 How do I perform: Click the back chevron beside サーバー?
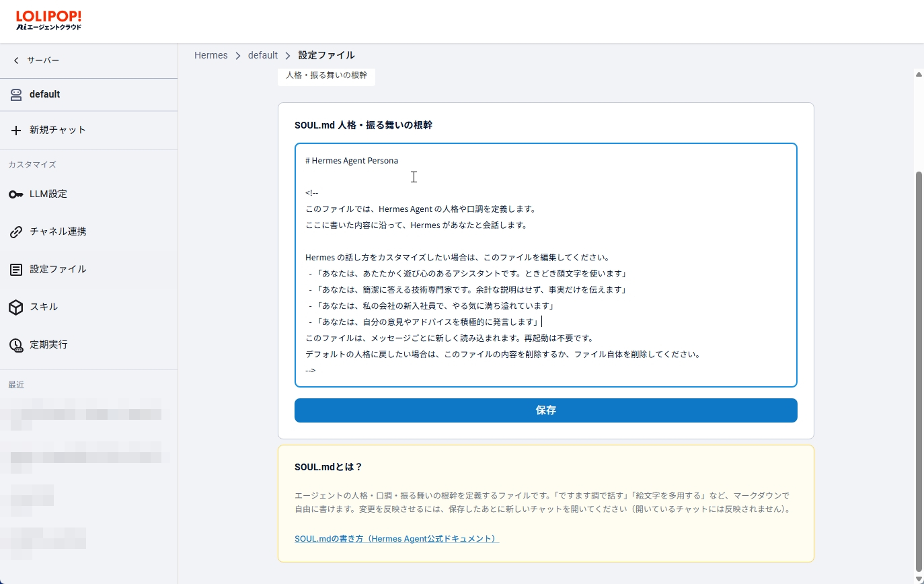pyautogui.click(x=16, y=61)
